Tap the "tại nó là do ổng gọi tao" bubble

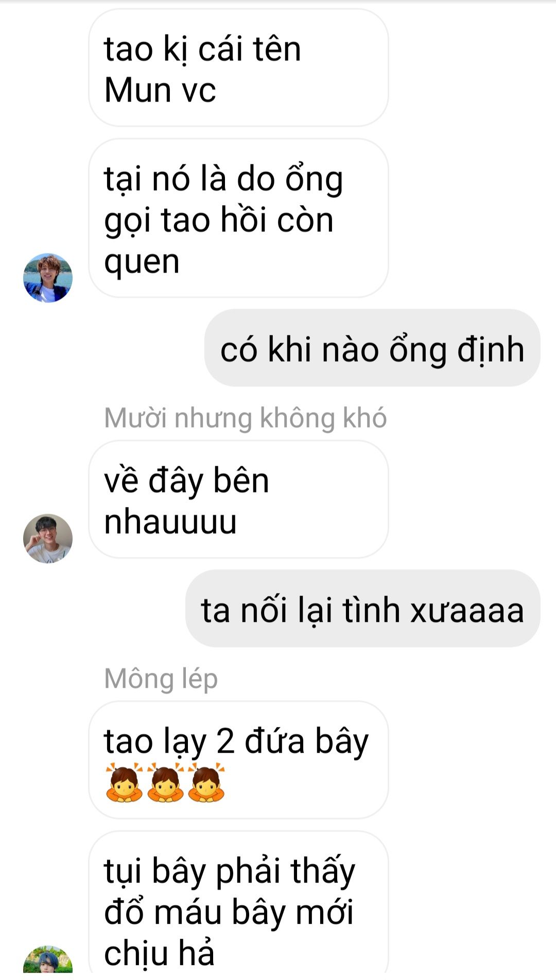[x=238, y=218]
